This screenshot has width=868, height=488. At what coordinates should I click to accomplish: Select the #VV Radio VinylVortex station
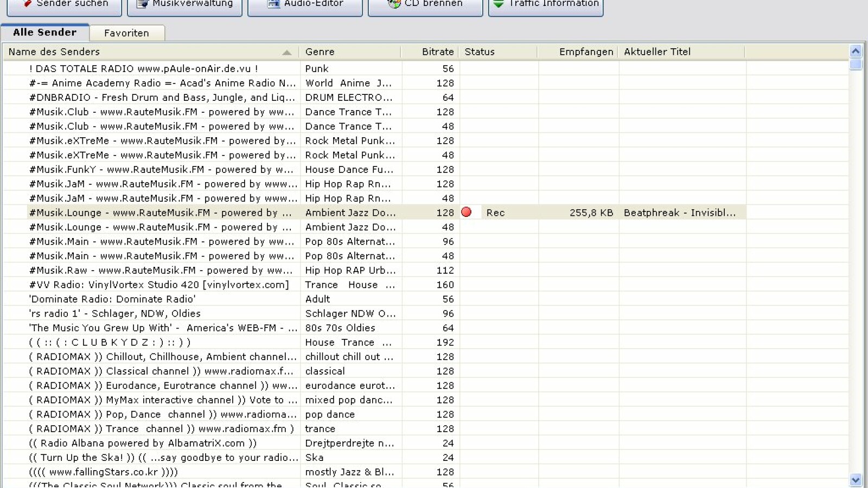tap(158, 285)
